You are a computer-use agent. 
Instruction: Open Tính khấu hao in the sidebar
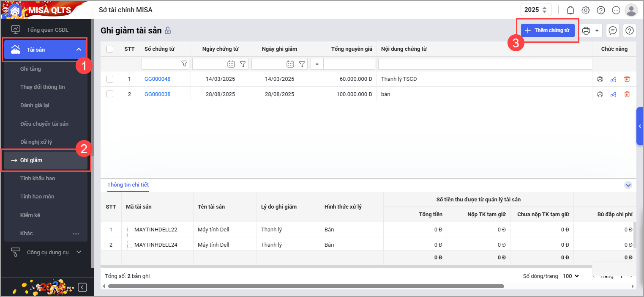tap(38, 178)
